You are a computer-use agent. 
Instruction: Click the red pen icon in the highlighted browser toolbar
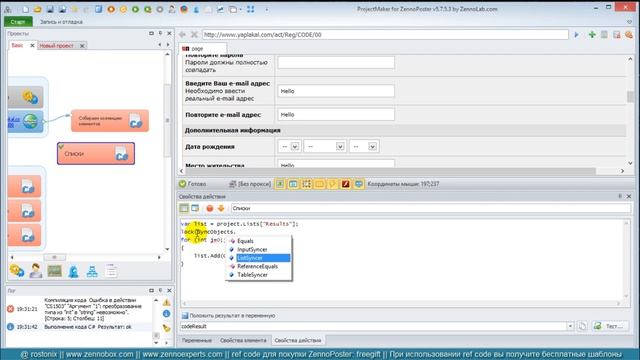345,184
